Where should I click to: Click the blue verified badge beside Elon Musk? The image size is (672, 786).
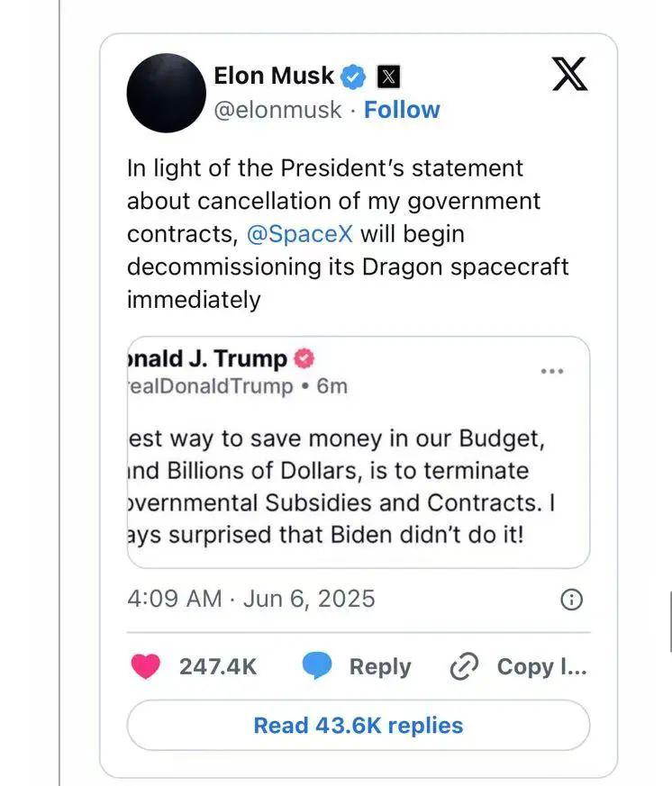click(x=354, y=77)
